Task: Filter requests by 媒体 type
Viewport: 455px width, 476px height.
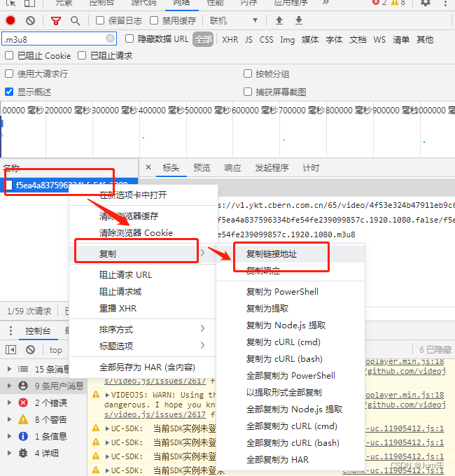Action: pos(310,40)
